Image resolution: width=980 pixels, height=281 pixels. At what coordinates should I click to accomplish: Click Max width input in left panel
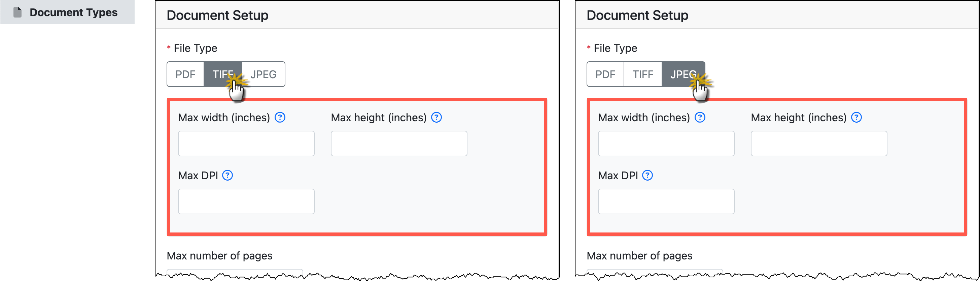click(246, 144)
